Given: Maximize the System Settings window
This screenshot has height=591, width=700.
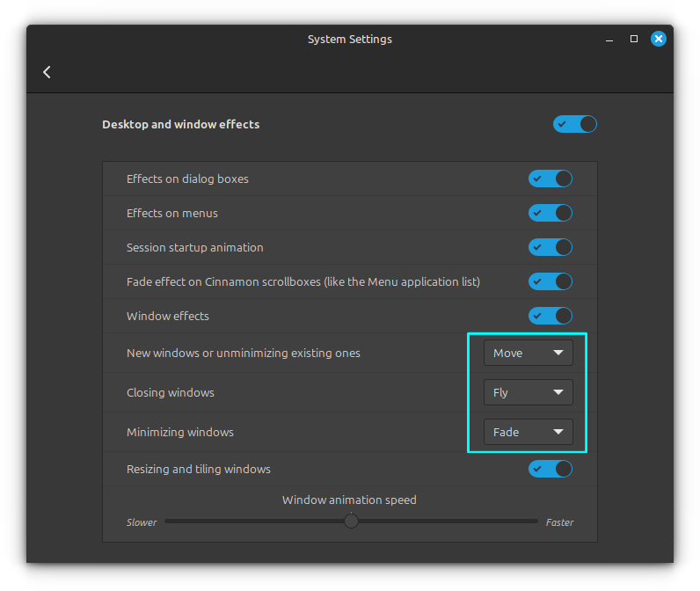Looking at the screenshot, I should tap(634, 40).
